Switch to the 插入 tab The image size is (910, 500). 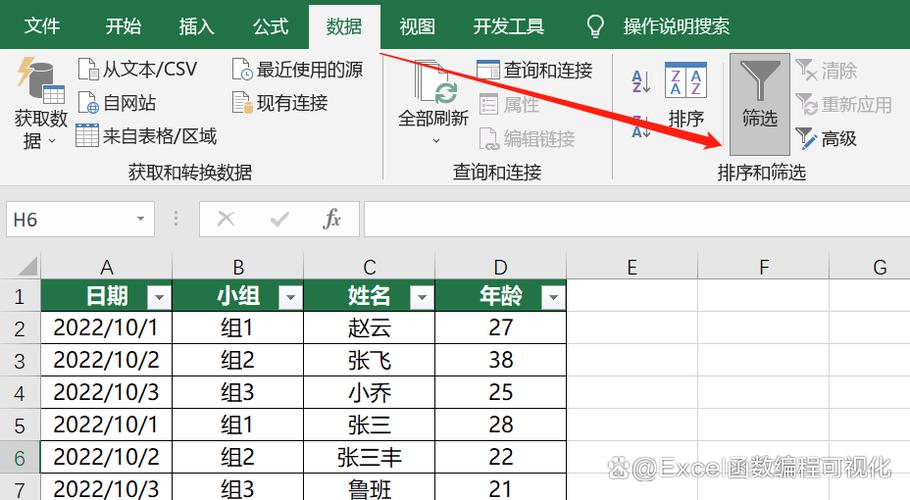pyautogui.click(x=197, y=26)
